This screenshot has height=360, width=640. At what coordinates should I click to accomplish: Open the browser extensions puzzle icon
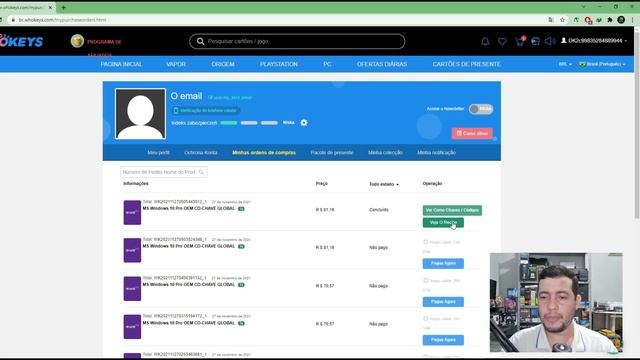click(x=610, y=20)
